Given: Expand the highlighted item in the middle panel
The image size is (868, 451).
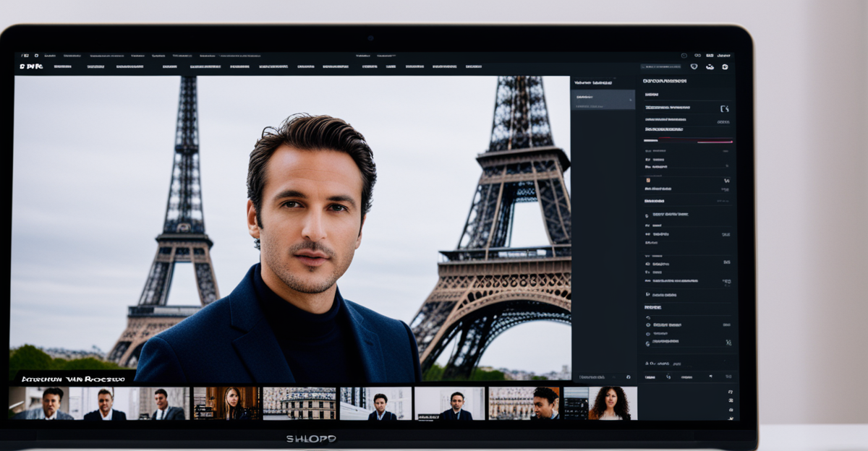Looking at the screenshot, I should [x=603, y=95].
